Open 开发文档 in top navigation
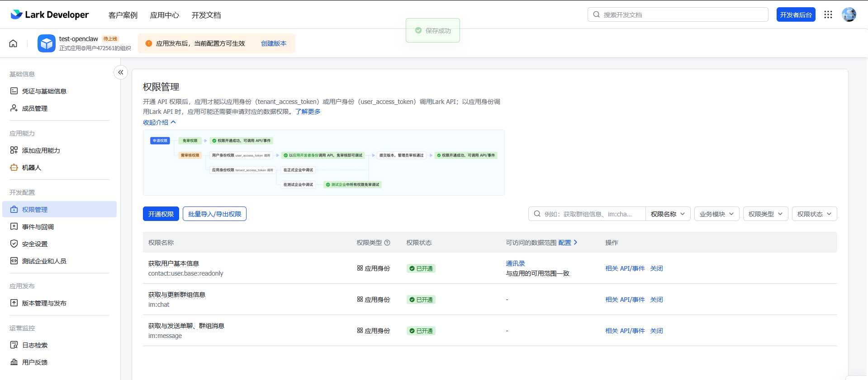868x380 pixels. (206, 15)
